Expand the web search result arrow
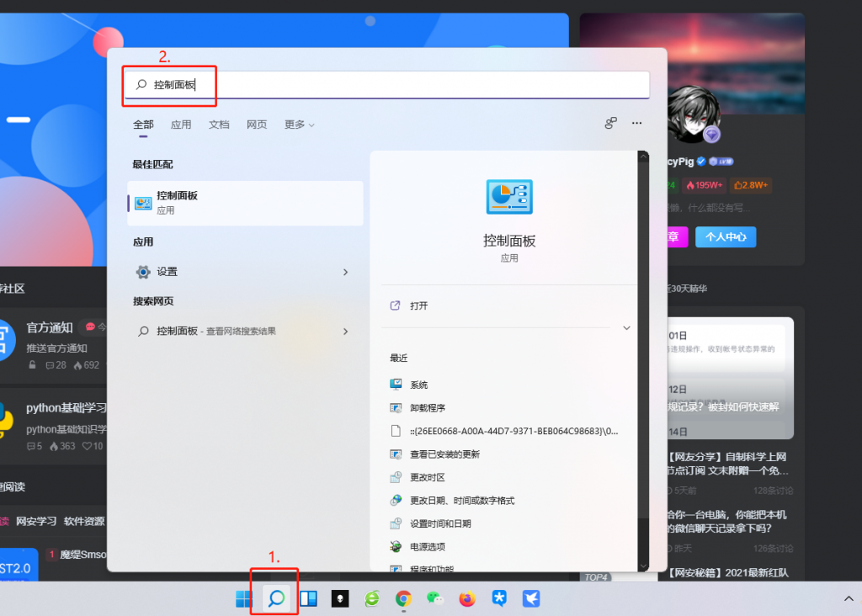Image resolution: width=862 pixels, height=616 pixels. tap(345, 332)
